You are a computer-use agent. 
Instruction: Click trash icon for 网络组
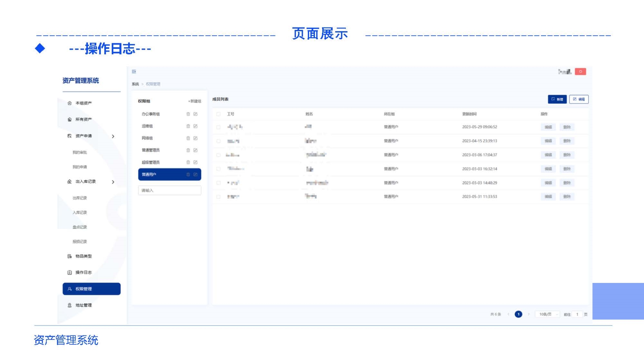188,138
